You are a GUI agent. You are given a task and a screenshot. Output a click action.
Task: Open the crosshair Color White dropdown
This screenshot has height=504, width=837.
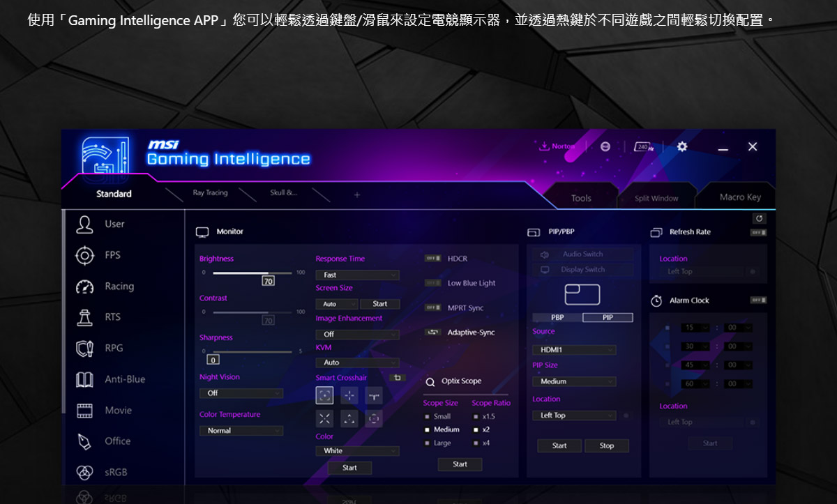[358, 451]
